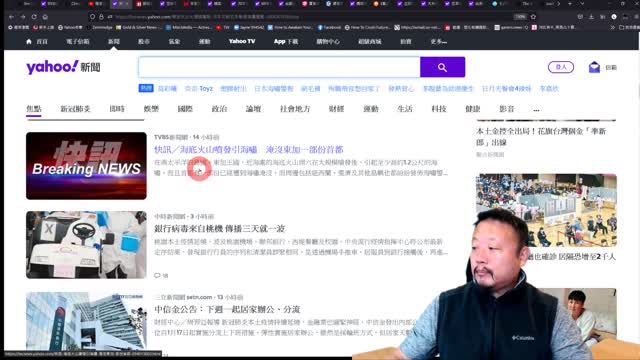Open the tab list dropdown arrow
The height and width of the screenshot is (360, 640).
[582, 4]
